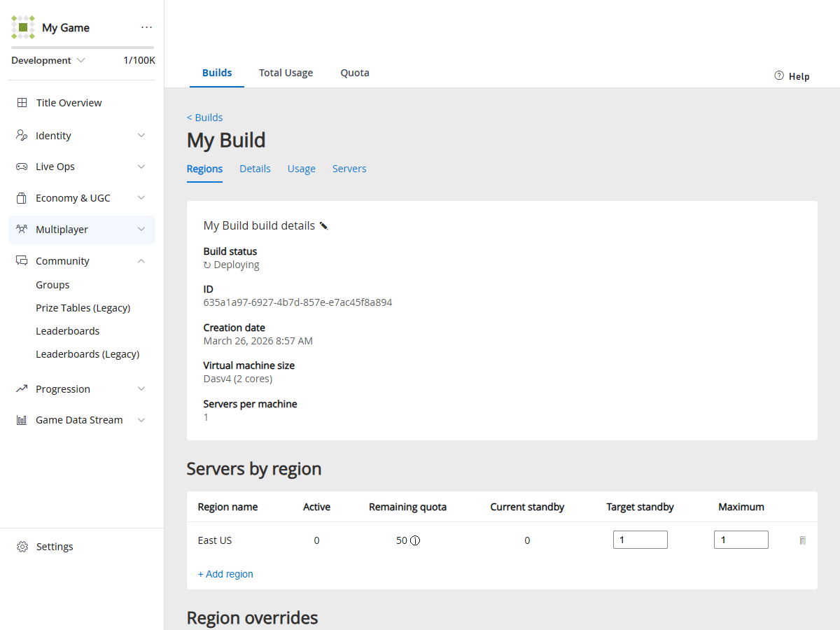Viewport: 840px width, 630px height.
Task: Click the Progression trend arrow icon
Action: 22,388
